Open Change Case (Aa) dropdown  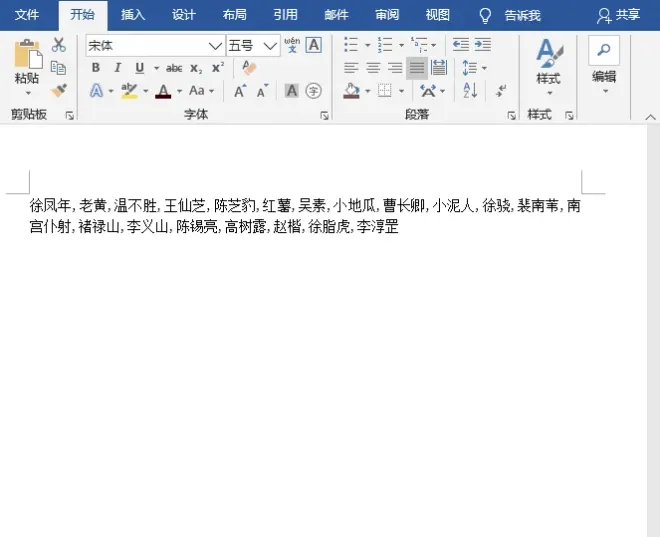pyautogui.click(x=202, y=90)
